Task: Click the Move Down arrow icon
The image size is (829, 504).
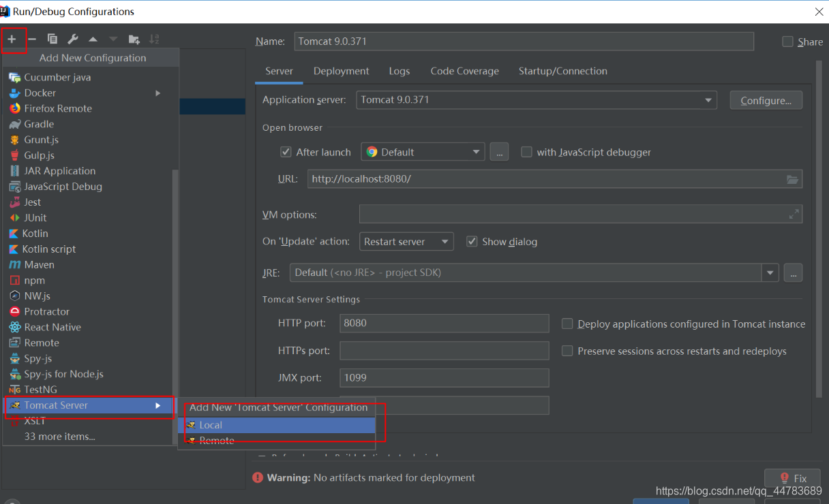Action: (113, 40)
